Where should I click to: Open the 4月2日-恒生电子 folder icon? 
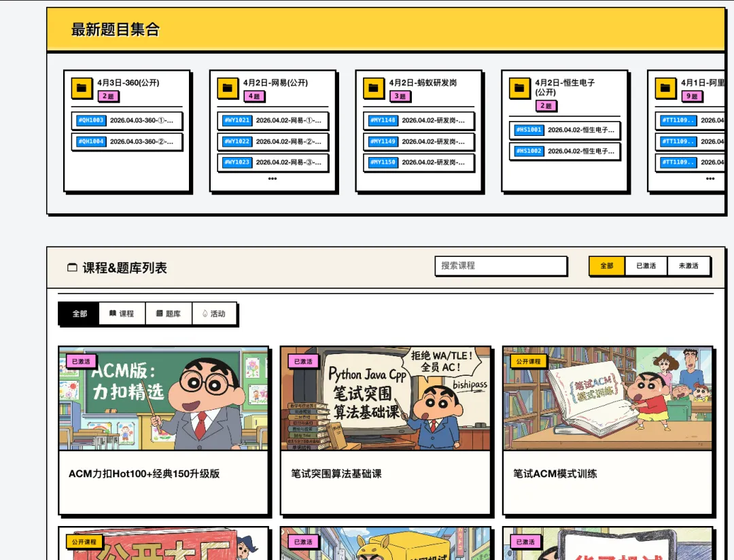(520, 88)
